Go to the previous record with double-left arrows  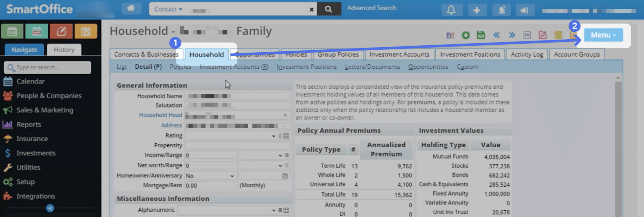pos(496,35)
